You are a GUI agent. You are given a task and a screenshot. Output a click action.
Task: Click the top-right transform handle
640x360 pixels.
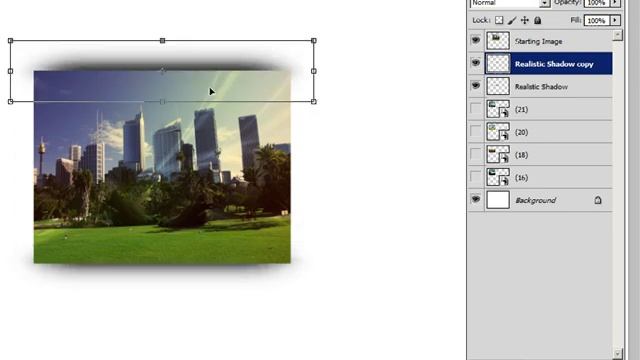(313, 40)
